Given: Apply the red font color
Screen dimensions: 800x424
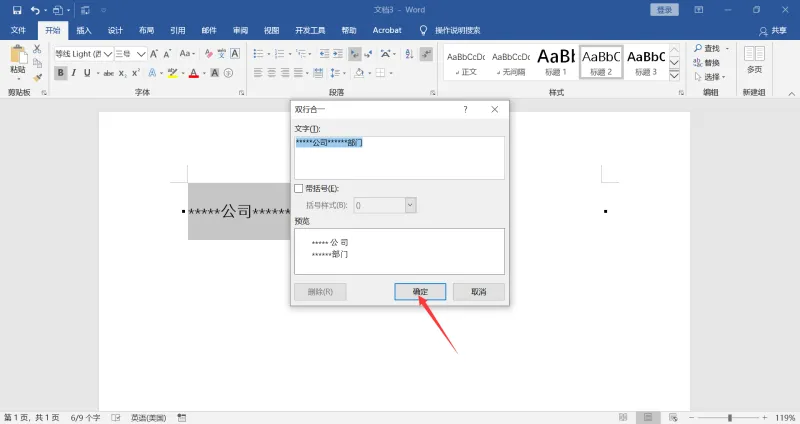Looking at the screenshot, I should coord(194,73).
